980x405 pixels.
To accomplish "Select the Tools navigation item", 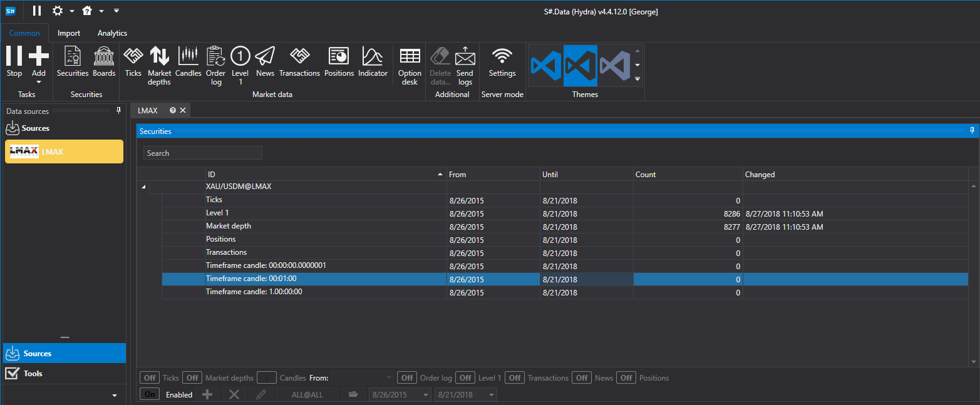I will point(64,374).
